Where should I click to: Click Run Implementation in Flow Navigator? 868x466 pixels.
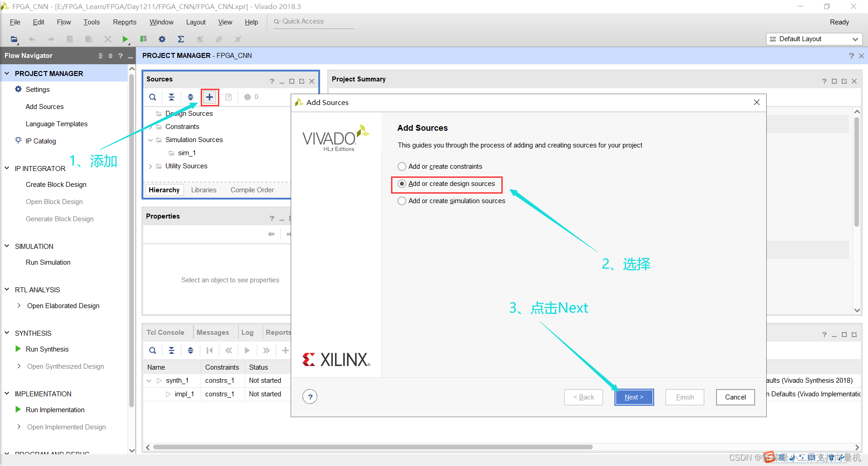tap(55, 410)
